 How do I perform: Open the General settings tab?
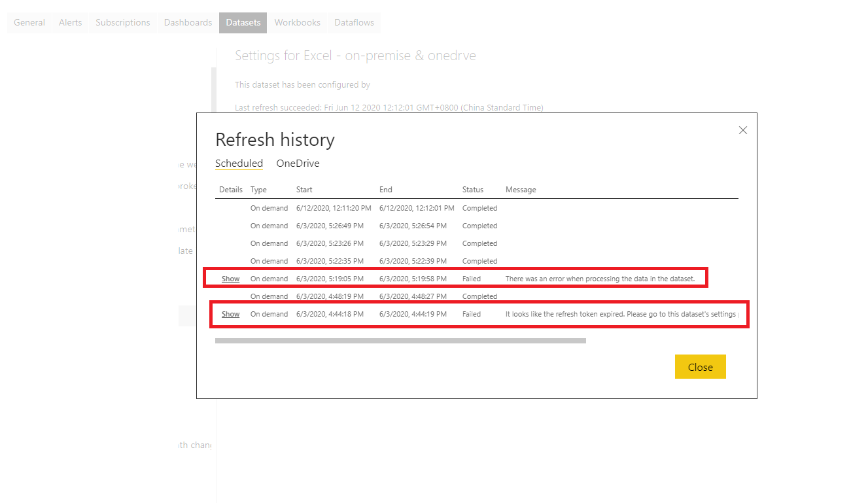point(29,22)
